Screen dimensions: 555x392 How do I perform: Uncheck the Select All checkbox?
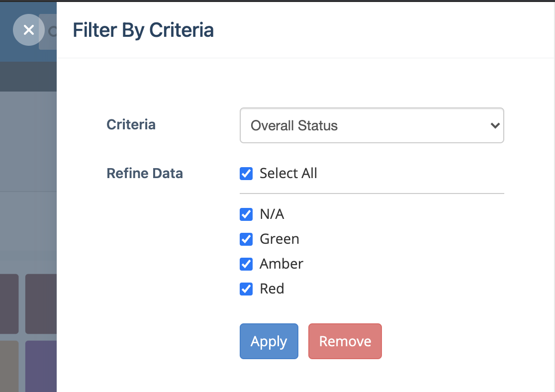coord(246,174)
